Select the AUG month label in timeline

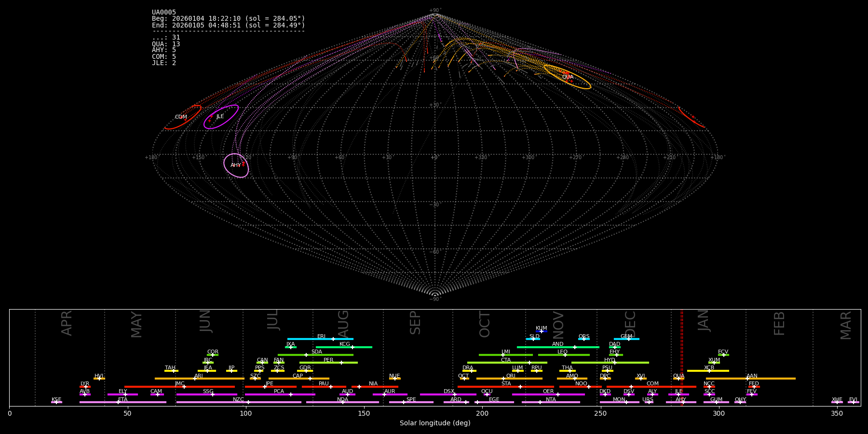click(x=343, y=324)
